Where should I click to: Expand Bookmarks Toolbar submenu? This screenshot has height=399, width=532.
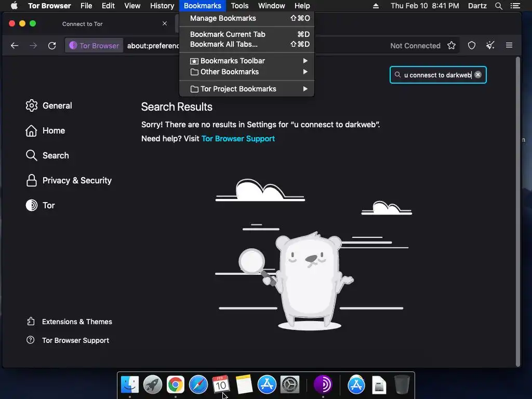247,61
